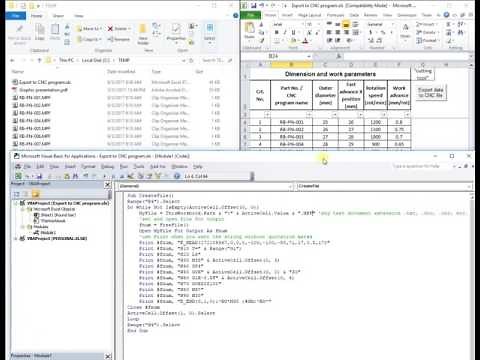Image resolution: width=480 pixels, height=360 pixels.
Task: Click View Object icon in VBA Project panel
Action: pyautogui.click(x=26, y=194)
